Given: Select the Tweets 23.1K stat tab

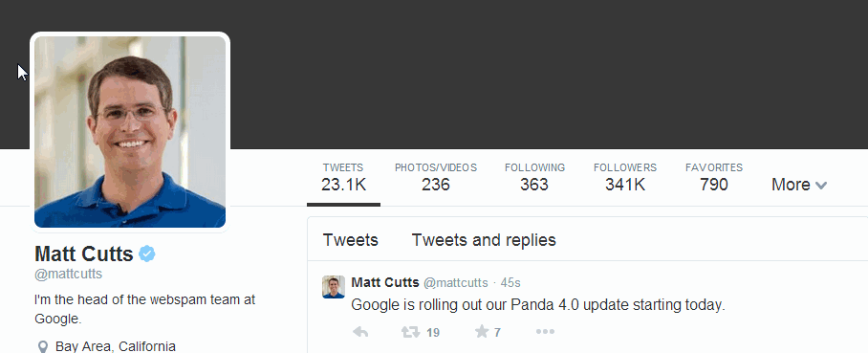Looking at the screenshot, I should click(x=343, y=177).
